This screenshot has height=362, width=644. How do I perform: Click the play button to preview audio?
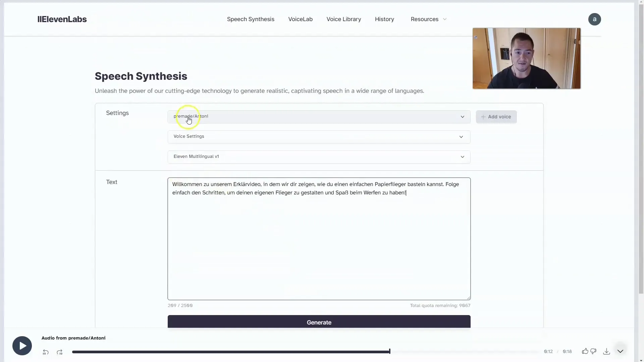coord(22,346)
